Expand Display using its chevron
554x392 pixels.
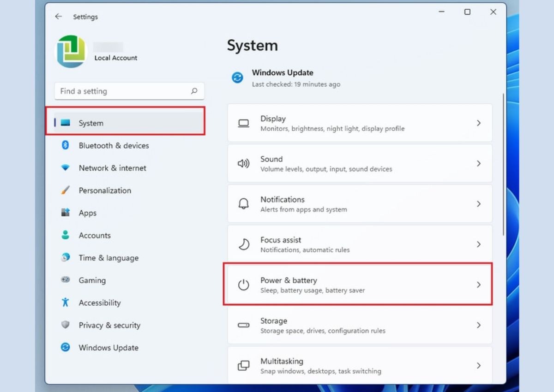click(479, 123)
